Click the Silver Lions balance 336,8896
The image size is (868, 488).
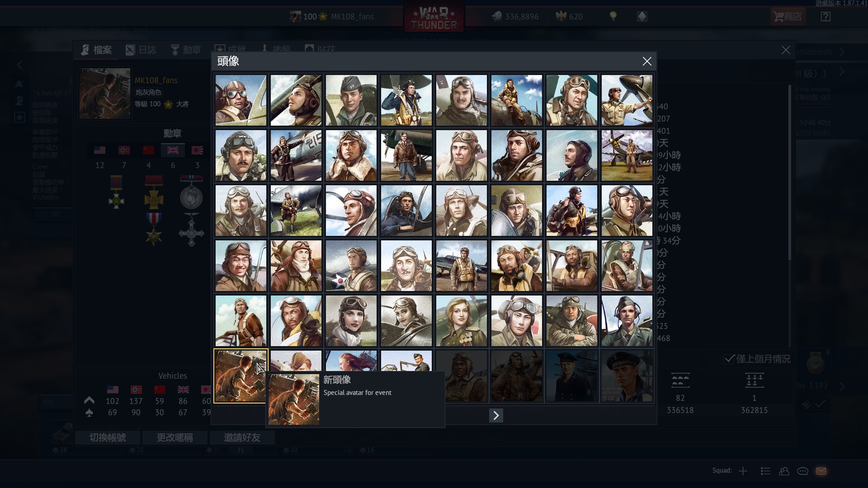click(515, 17)
